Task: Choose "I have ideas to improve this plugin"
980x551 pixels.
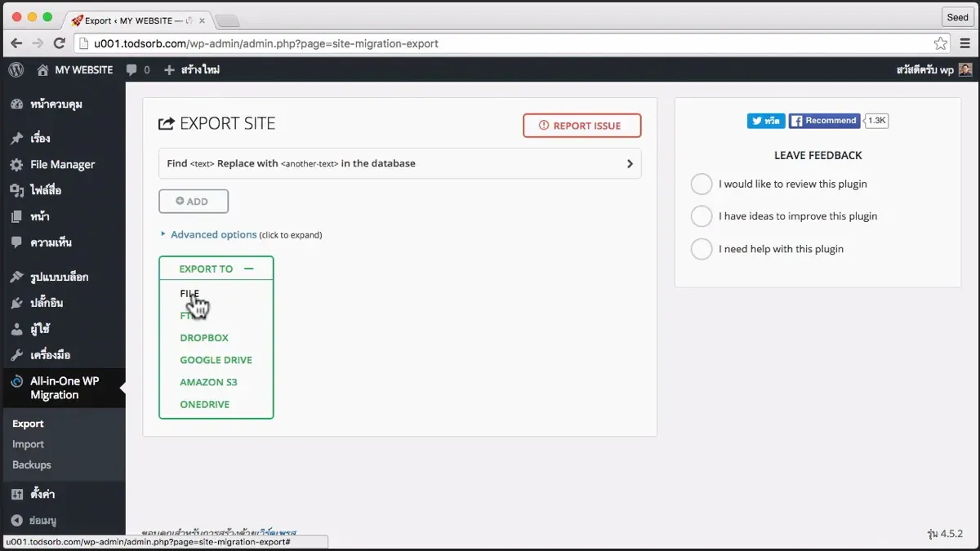Action: click(x=702, y=216)
